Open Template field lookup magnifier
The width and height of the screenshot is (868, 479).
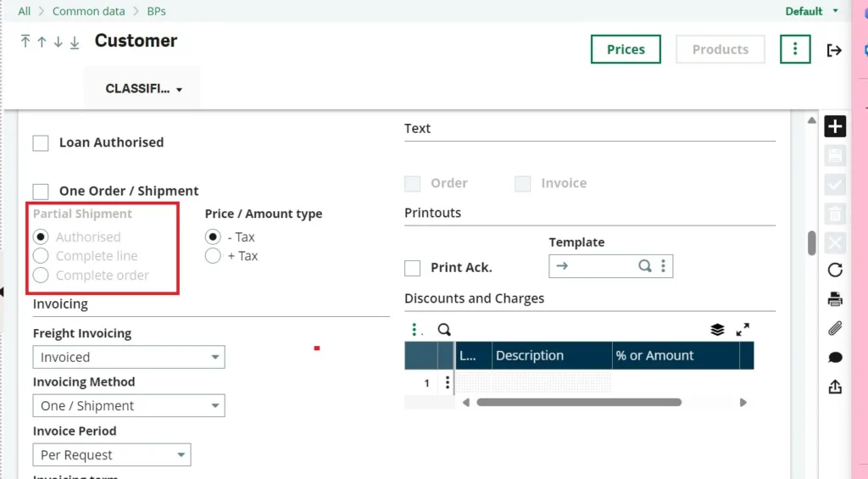pos(644,266)
